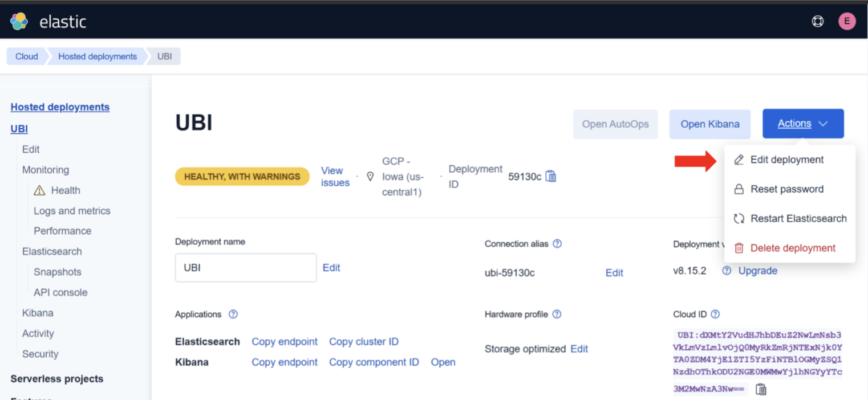Viewport: 868px width, 400px height.
Task: Click the lock icon of Reset password
Action: pyautogui.click(x=739, y=189)
